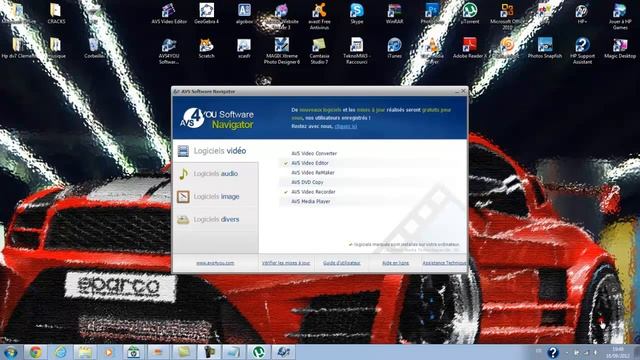Click the taskbar clock and date
Viewport: 640px width, 360px height.
tap(617, 352)
